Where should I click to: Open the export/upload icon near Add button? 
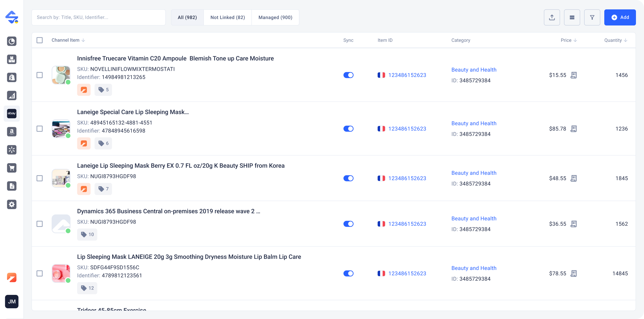(x=552, y=17)
